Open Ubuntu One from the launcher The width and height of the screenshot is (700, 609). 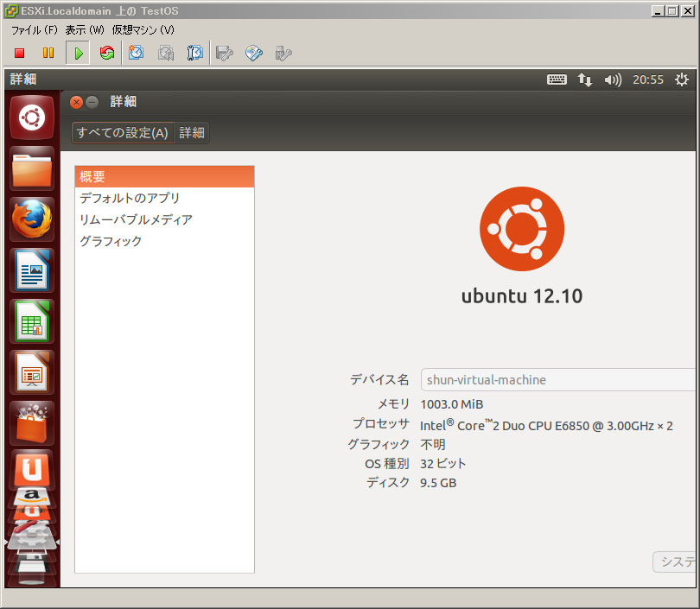32,468
